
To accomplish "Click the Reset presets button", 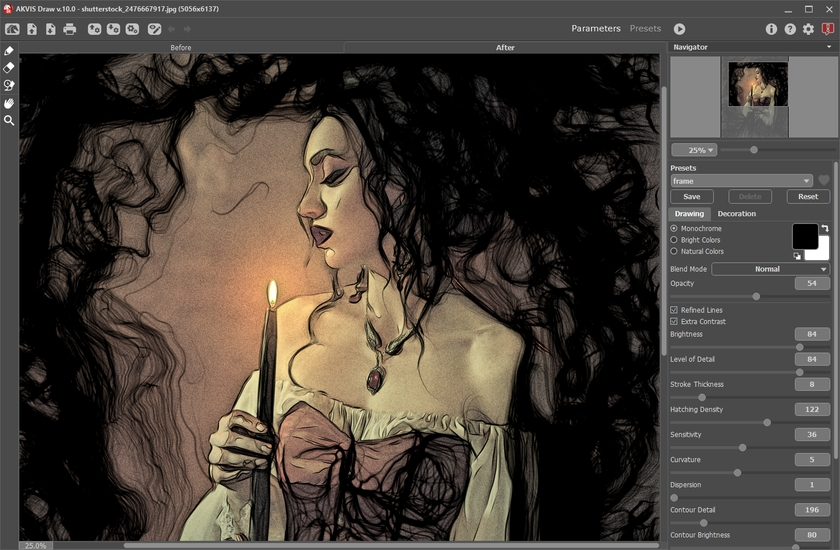I will pos(808,197).
